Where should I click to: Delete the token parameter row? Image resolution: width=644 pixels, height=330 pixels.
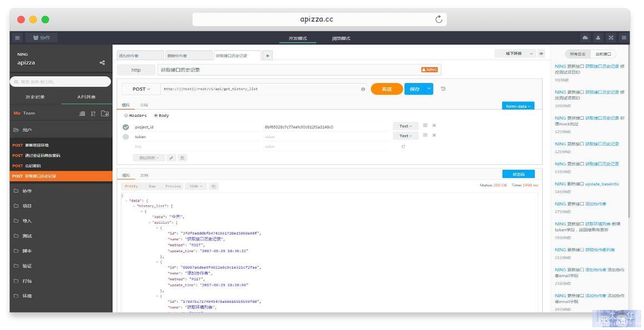coord(434,135)
